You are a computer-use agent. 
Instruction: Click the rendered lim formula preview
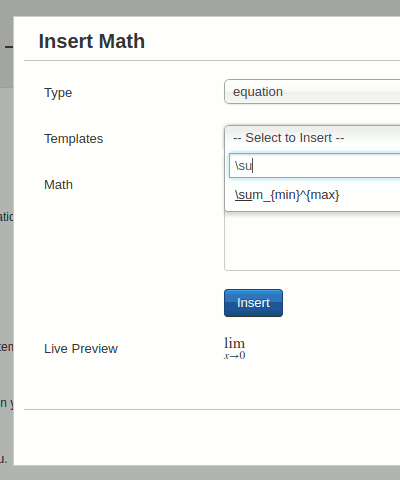[235, 348]
